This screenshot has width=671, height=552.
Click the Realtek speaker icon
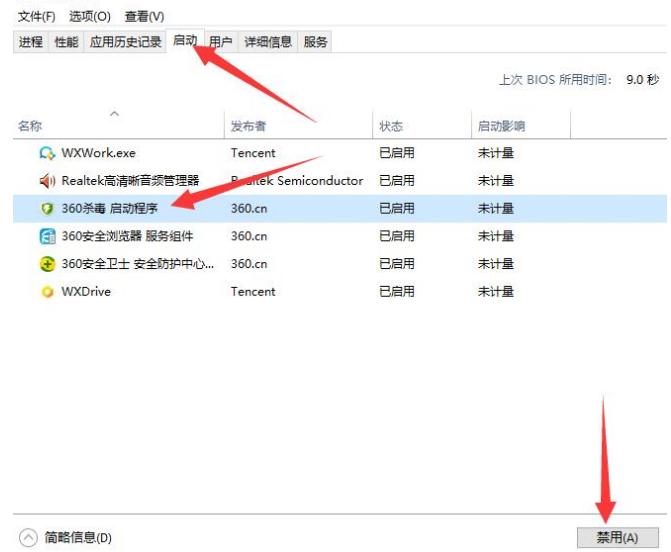[47, 181]
